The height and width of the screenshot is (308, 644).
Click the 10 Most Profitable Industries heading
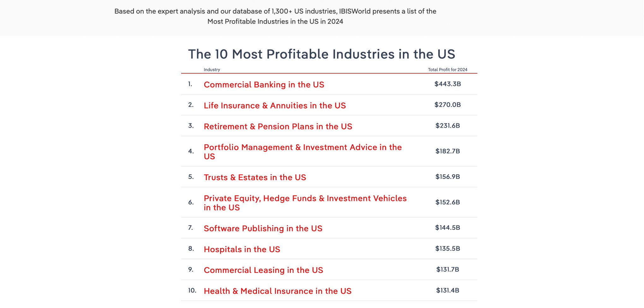click(x=321, y=54)
